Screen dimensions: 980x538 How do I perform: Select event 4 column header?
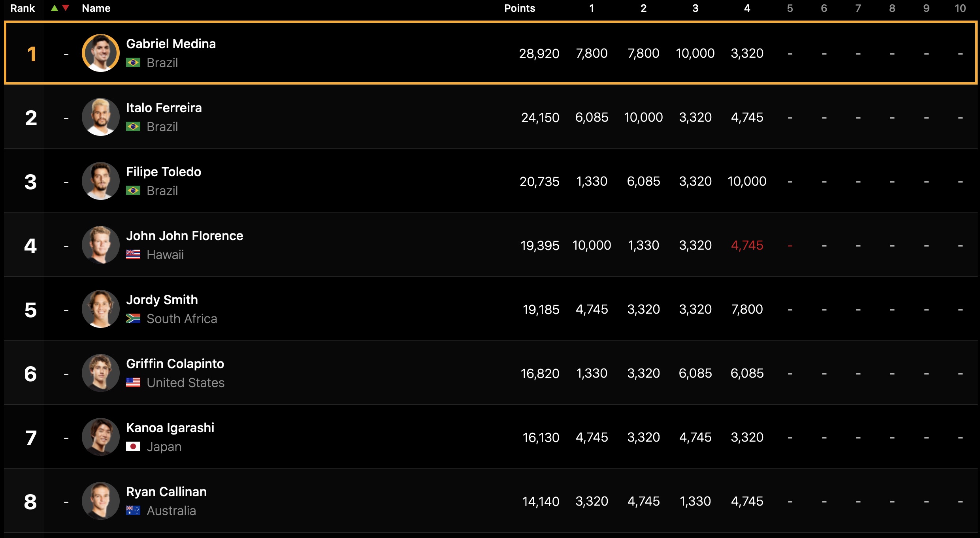(747, 8)
